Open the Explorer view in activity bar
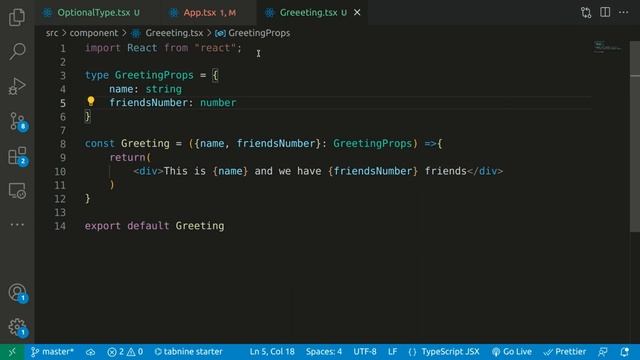Image resolution: width=640 pixels, height=360 pixels. click(x=17, y=17)
